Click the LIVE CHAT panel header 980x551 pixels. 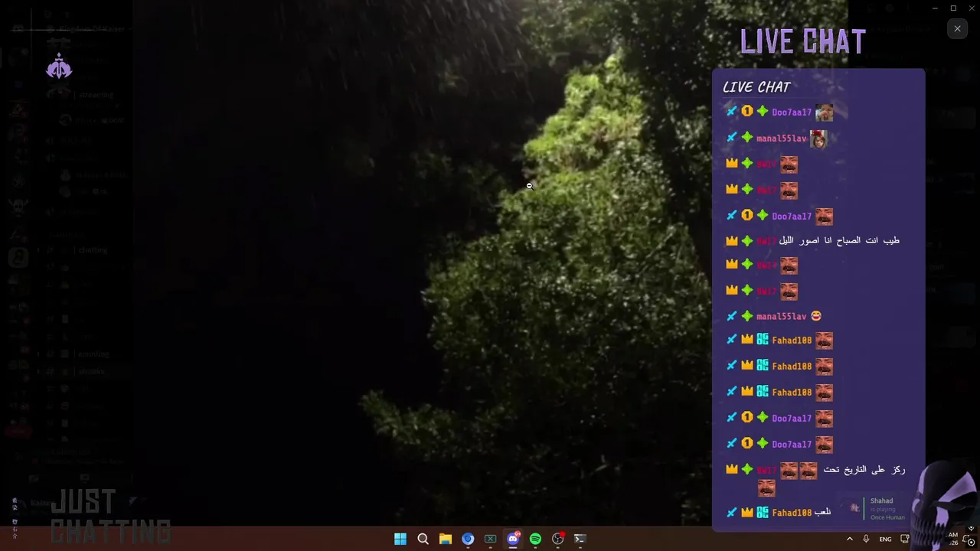(x=757, y=87)
